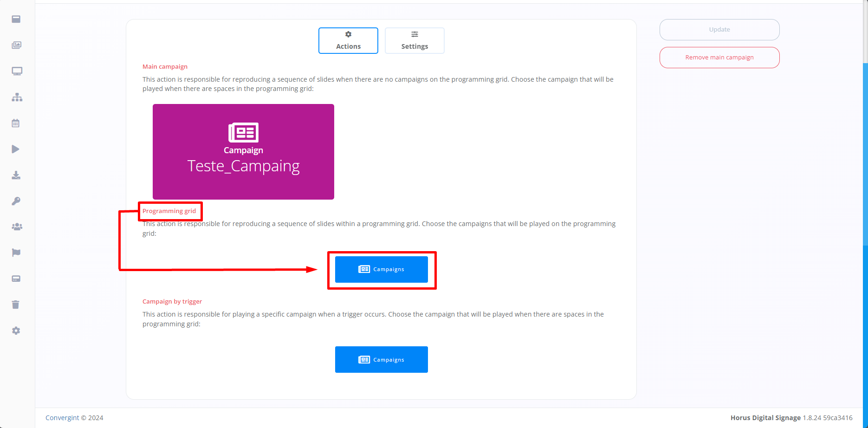Click Remove main campaign button
Image resolution: width=868 pixels, height=428 pixels.
coord(719,58)
